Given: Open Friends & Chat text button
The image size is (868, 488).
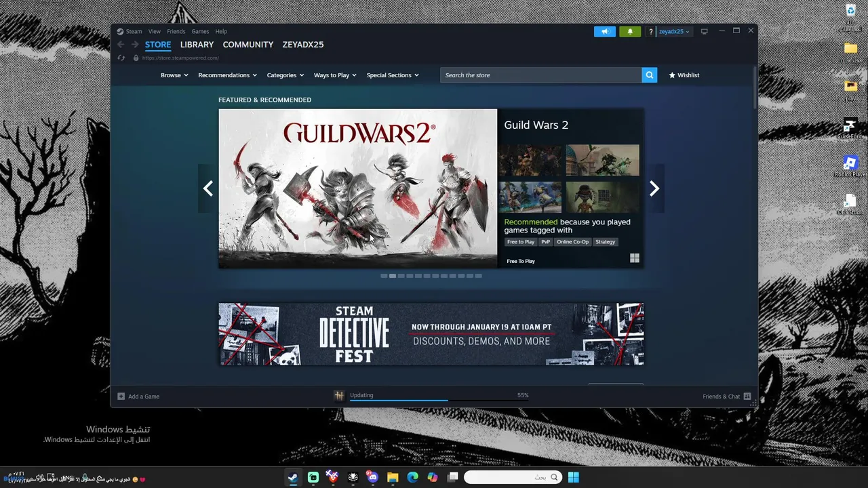Looking at the screenshot, I should 722,396.
